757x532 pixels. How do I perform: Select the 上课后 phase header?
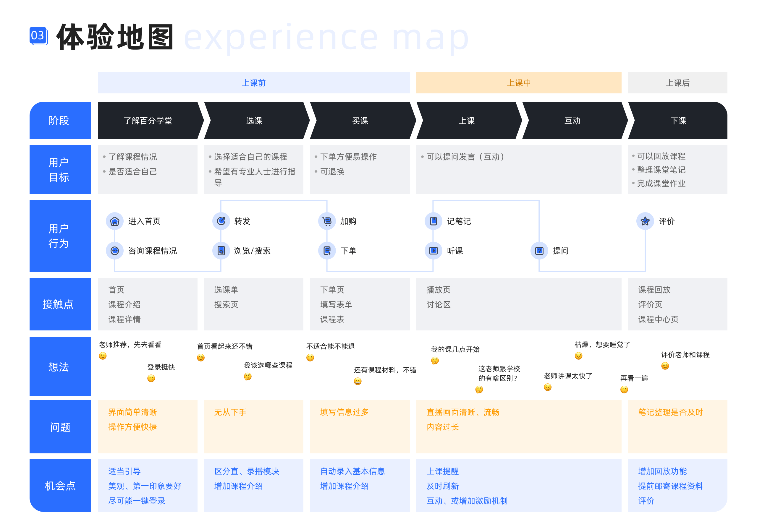pyautogui.click(x=677, y=83)
